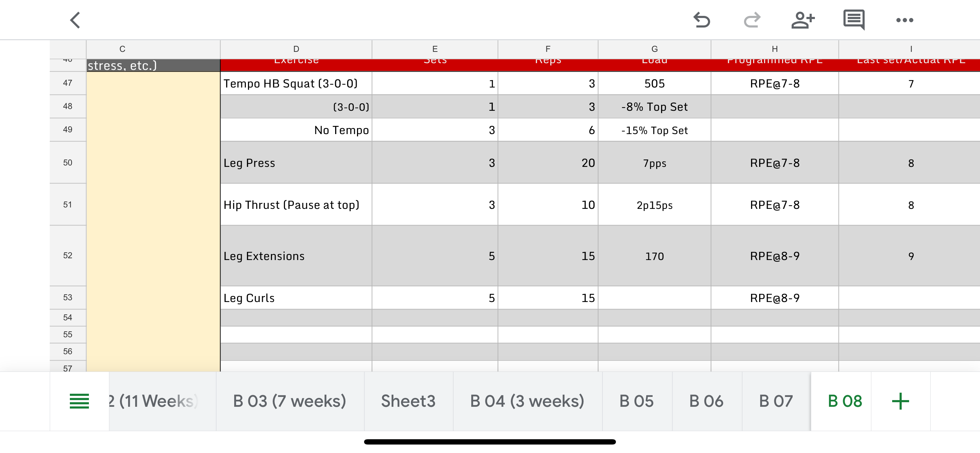Select column D header
Screen dimensions: 980x453
tap(296, 49)
